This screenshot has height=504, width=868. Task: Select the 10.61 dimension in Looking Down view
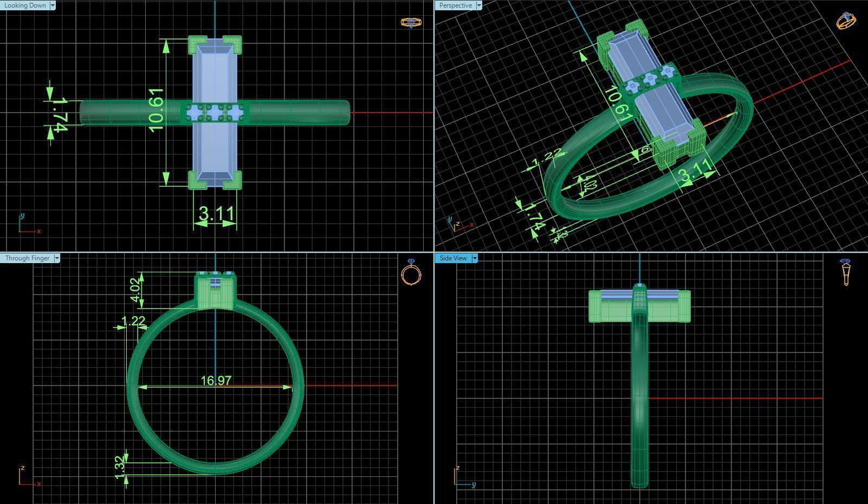pos(155,110)
